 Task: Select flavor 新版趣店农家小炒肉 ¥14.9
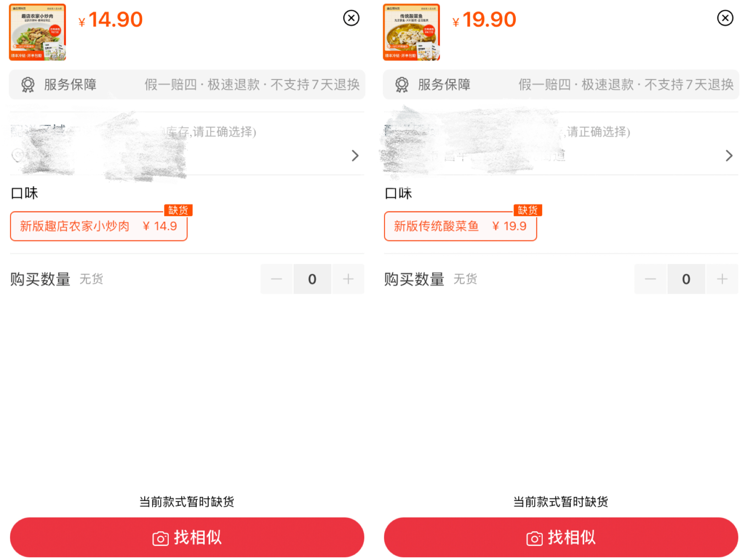99,226
